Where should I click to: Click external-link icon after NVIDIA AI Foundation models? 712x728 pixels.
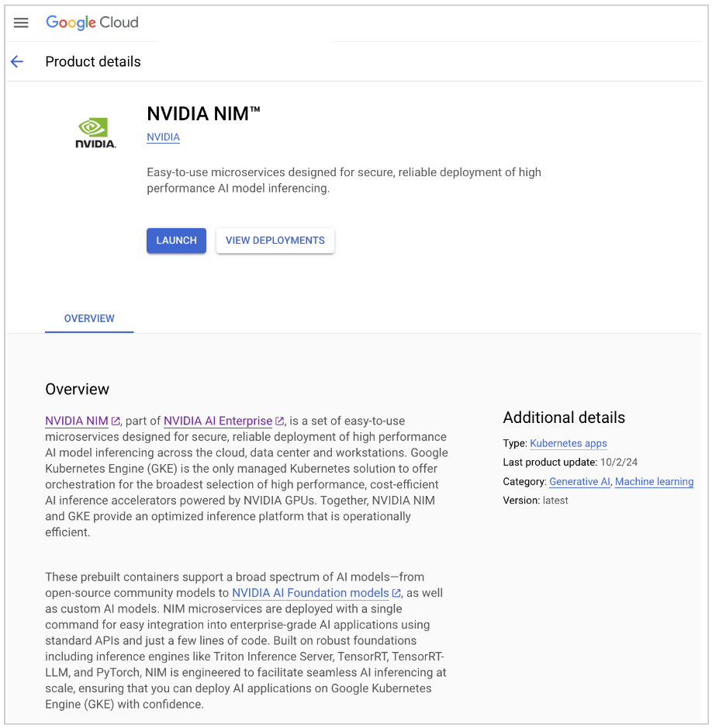[x=396, y=594]
